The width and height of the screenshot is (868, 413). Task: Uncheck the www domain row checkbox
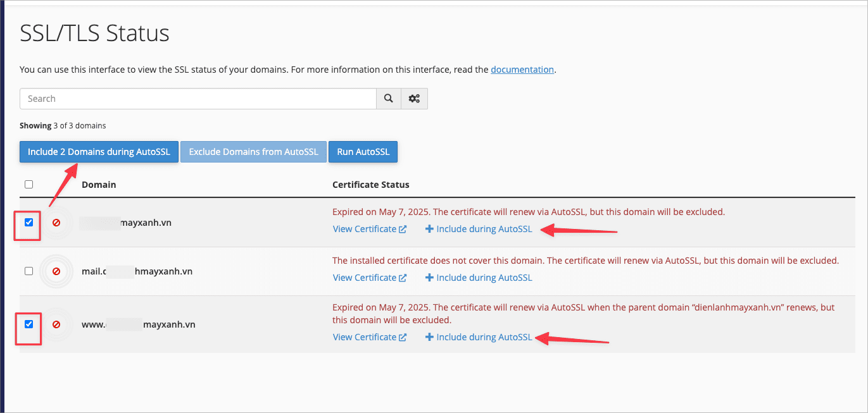tap(28, 324)
